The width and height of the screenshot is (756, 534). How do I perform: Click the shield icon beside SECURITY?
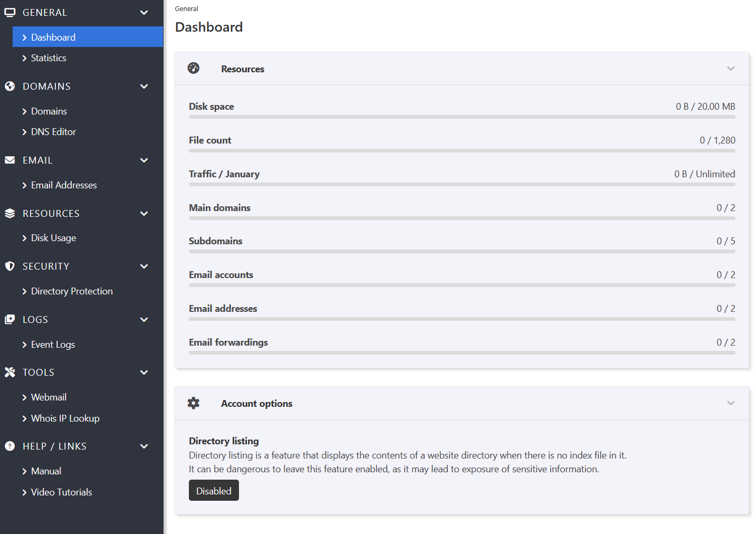click(x=9, y=266)
